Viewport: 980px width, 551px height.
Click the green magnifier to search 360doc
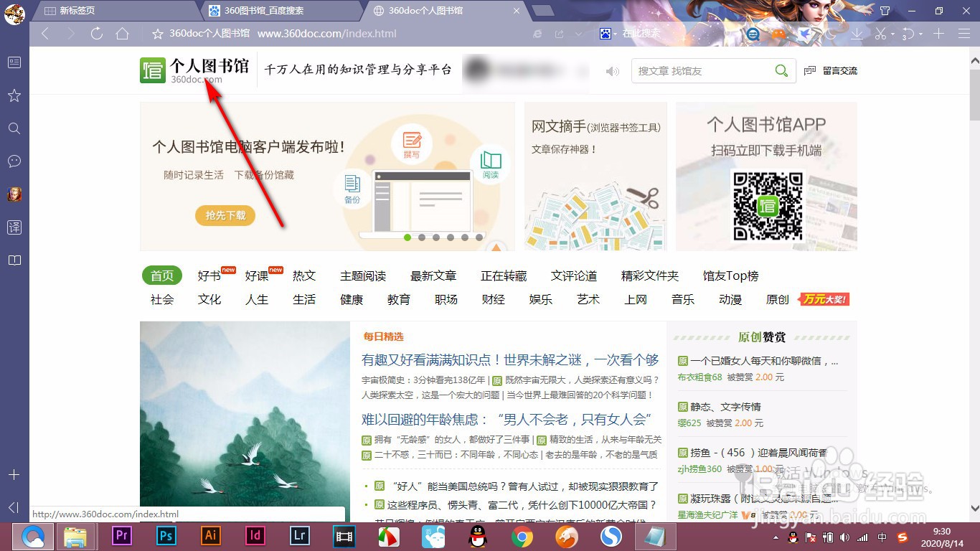click(x=781, y=71)
